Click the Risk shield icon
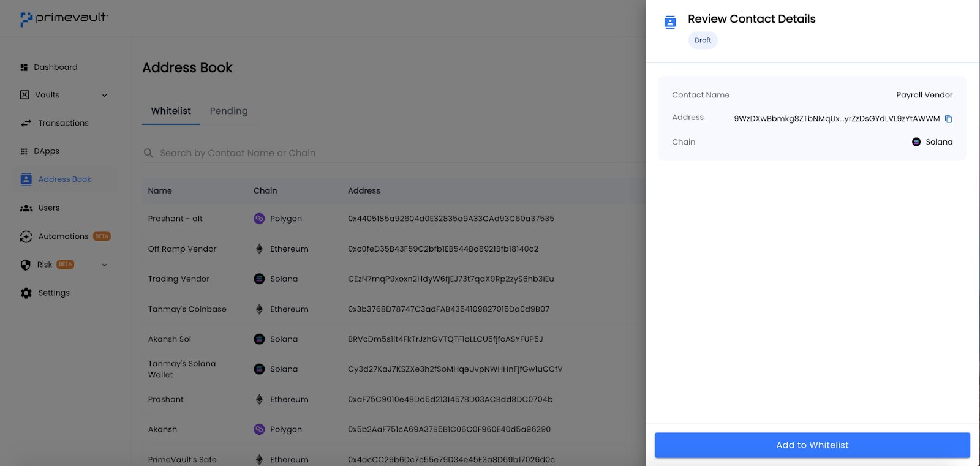Image resolution: width=980 pixels, height=466 pixels. click(25, 265)
